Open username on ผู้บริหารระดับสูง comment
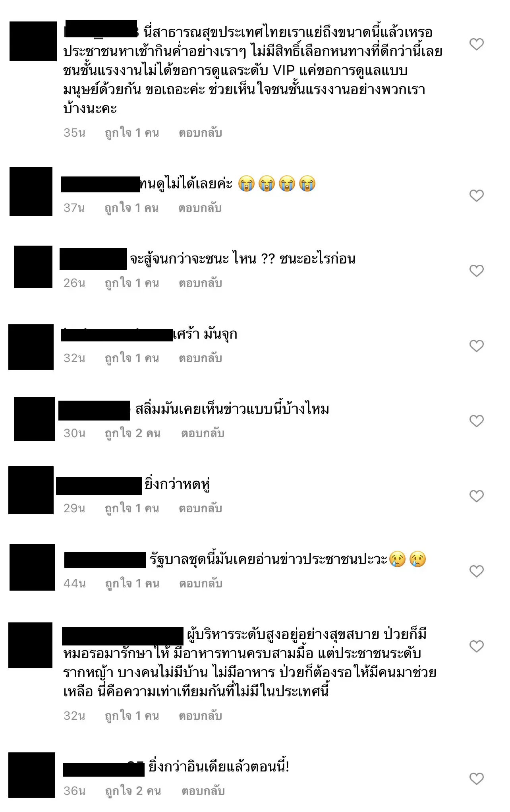Image resolution: width=510 pixels, height=812 pixels. coord(123,636)
